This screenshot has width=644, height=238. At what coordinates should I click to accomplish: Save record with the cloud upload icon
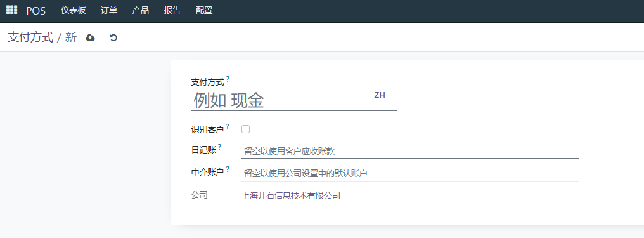click(91, 37)
